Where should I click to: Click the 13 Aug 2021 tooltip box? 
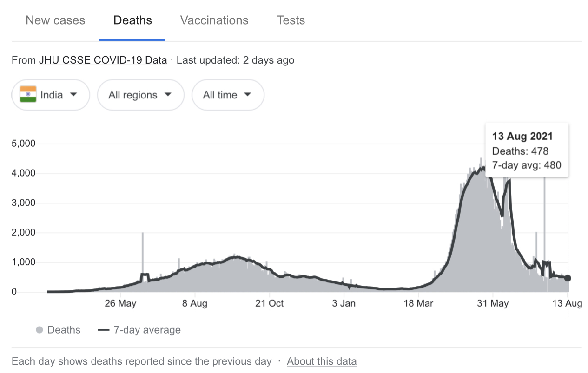tap(526, 151)
